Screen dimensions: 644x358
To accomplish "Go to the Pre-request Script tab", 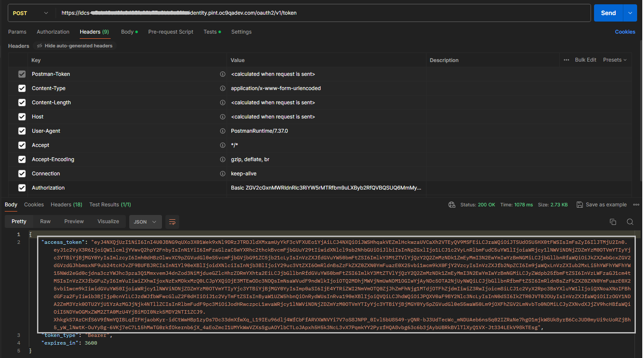I will [x=171, y=32].
